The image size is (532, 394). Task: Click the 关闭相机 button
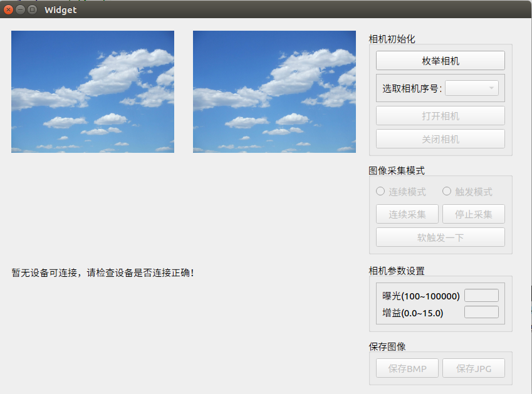(440, 139)
